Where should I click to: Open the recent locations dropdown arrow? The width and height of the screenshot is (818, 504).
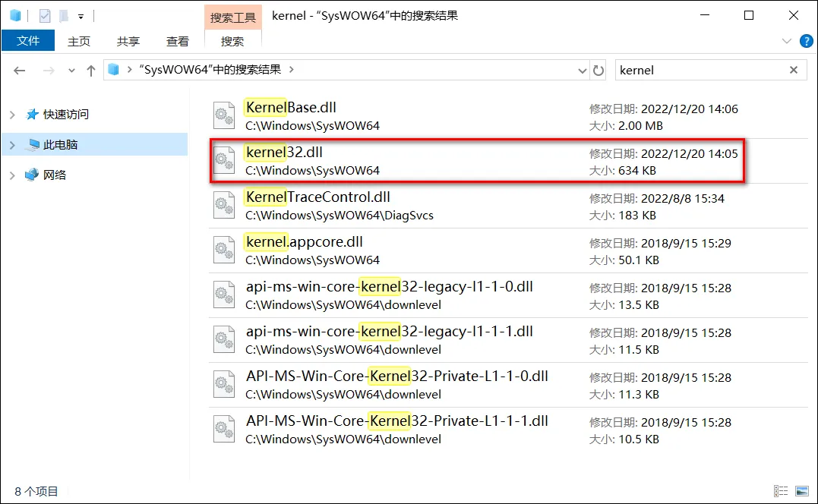pos(71,71)
